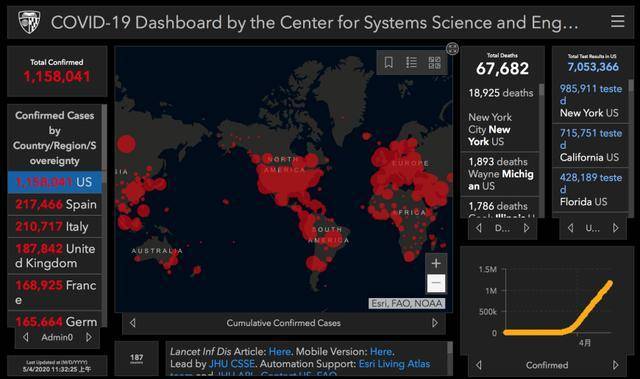Zoom out on the map
This screenshot has height=379, width=640.
(436, 283)
